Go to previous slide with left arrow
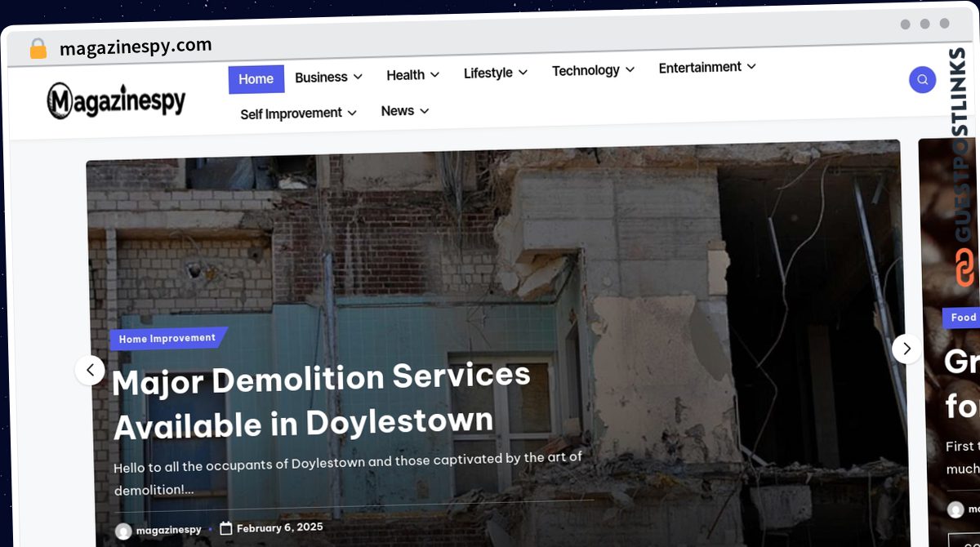 (x=90, y=370)
